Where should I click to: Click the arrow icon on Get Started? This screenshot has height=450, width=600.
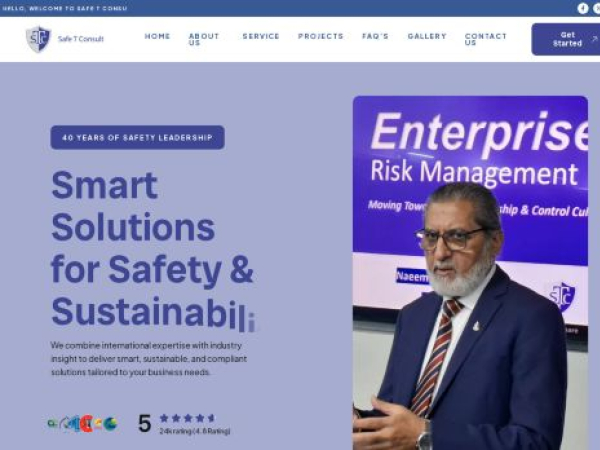pos(594,39)
